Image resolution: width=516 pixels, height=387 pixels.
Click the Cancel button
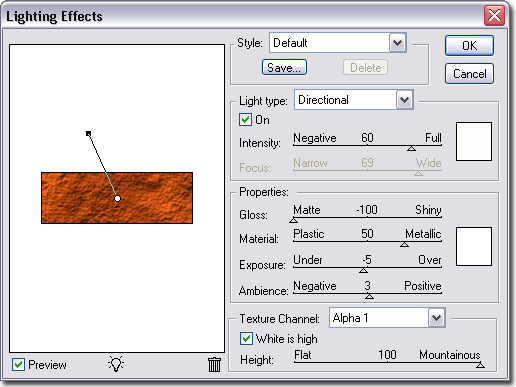[x=469, y=74]
